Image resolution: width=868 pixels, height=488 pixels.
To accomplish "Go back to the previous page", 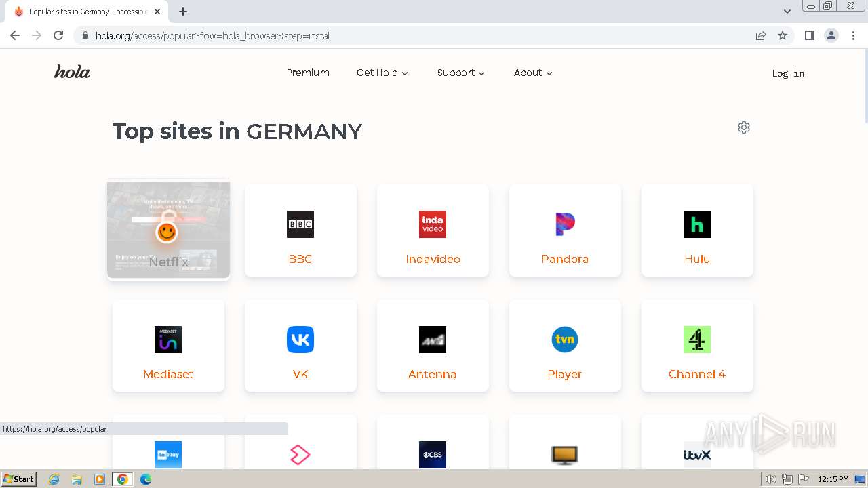I will click(x=15, y=35).
